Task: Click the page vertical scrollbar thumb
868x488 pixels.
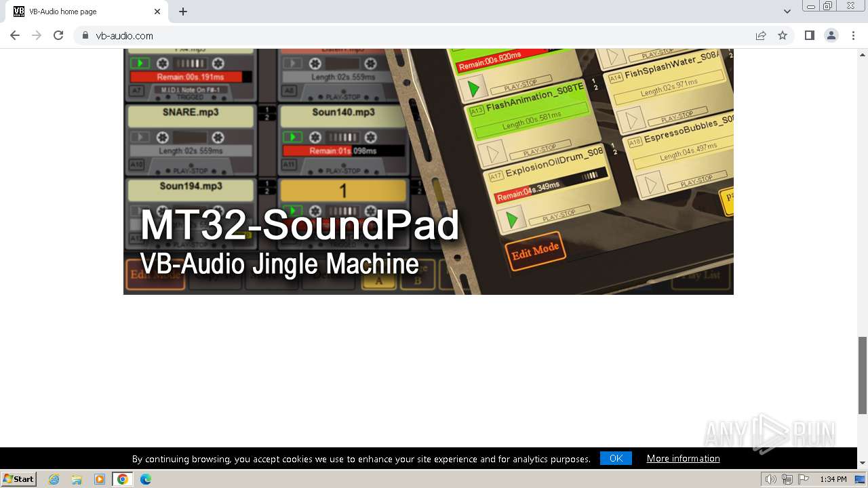Action: point(863,375)
